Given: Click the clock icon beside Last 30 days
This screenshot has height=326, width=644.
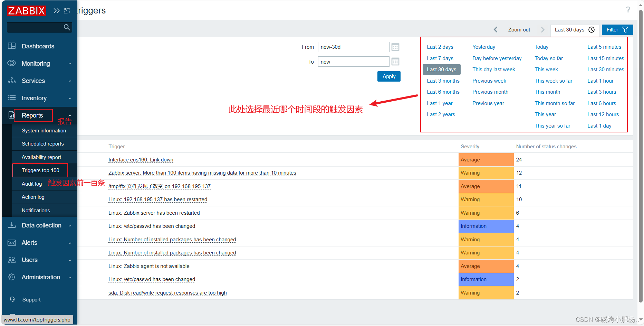Looking at the screenshot, I should (592, 30).
